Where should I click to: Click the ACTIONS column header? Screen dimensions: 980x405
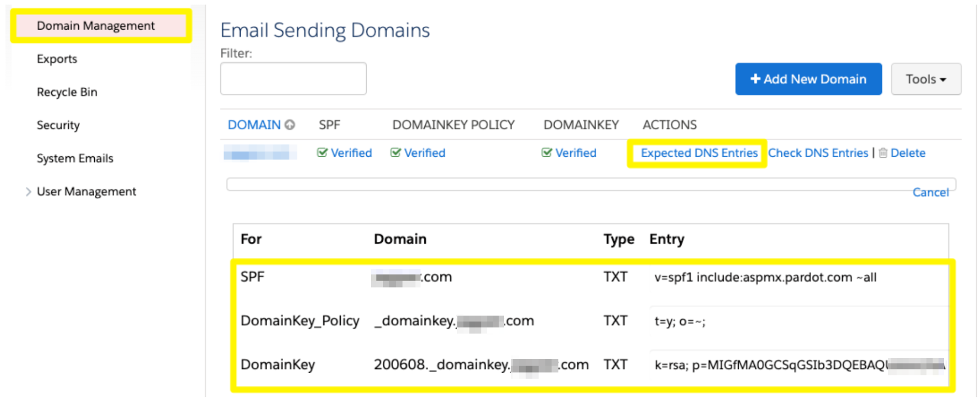pyautogui.click(x=670, y=125)
